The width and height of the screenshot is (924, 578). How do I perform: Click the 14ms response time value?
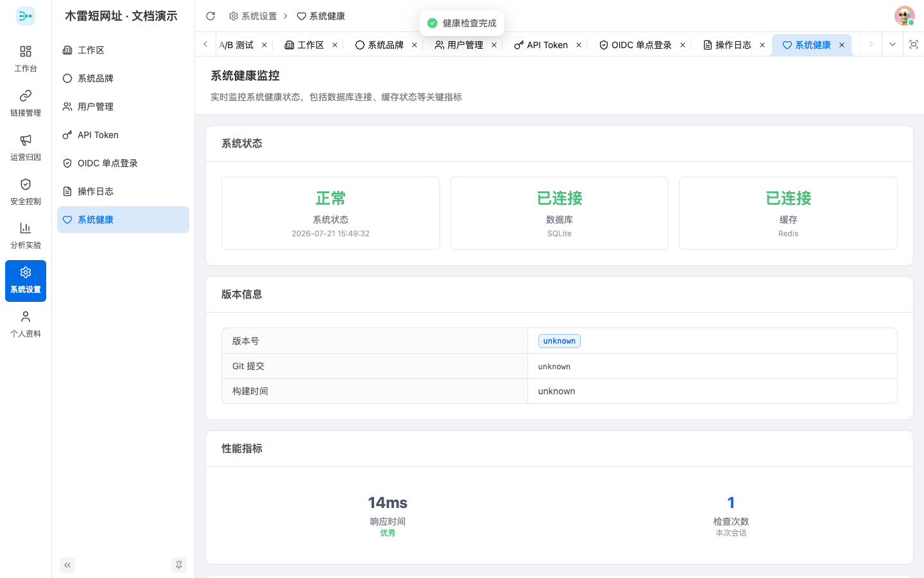[x=388, y=502]
